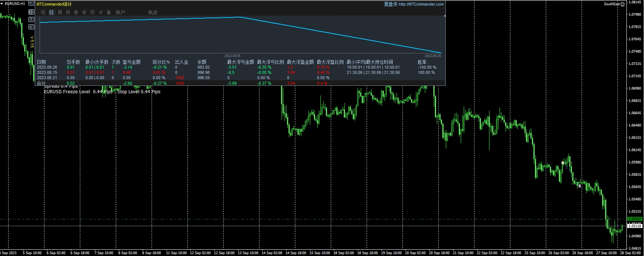The image size is (644, 256).
Task: Select the 2023.06.21 row date
Action: coord(47,78)
